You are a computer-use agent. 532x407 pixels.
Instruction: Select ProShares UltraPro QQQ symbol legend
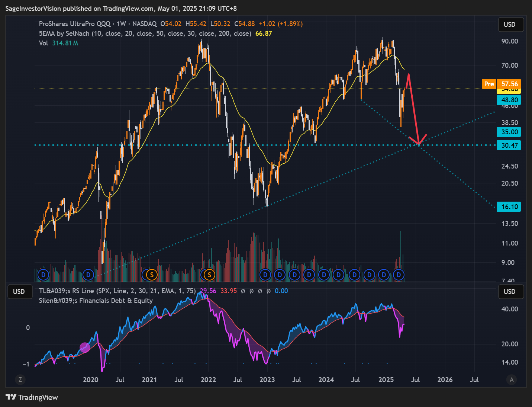point(98,24)
